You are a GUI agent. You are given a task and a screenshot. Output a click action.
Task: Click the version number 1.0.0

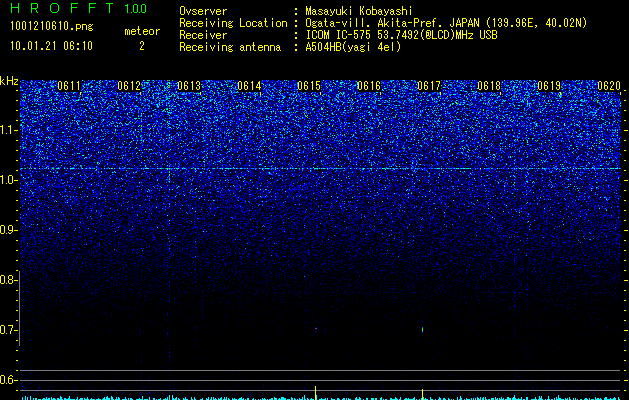coord(136,8)
